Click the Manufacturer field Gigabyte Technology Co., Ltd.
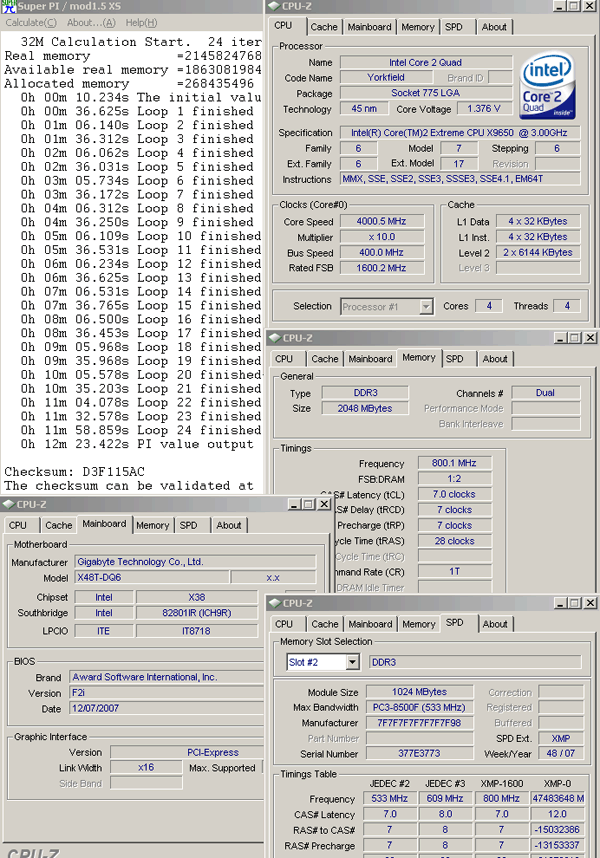This screenshot has height=858, width=600. [x=195, y=562]
